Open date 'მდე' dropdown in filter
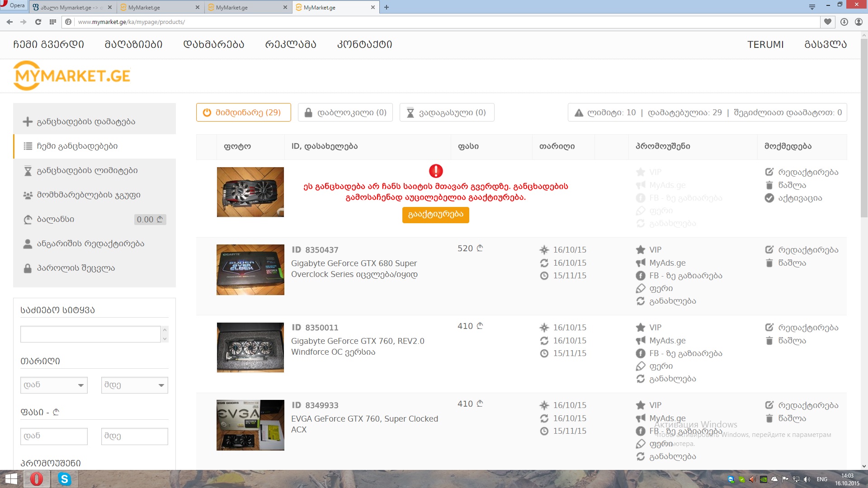Image resolution: width=868 pixels, height=488 pixels. click(134, 385)
